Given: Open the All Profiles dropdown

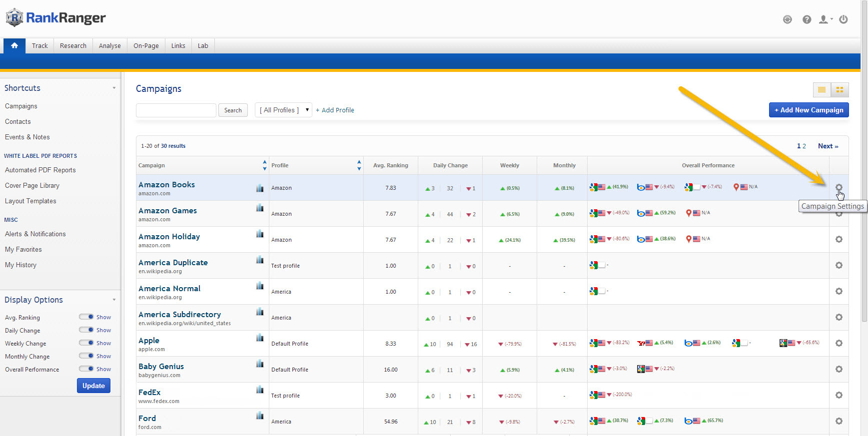Looking at the screenshot, I should point(283,110).
